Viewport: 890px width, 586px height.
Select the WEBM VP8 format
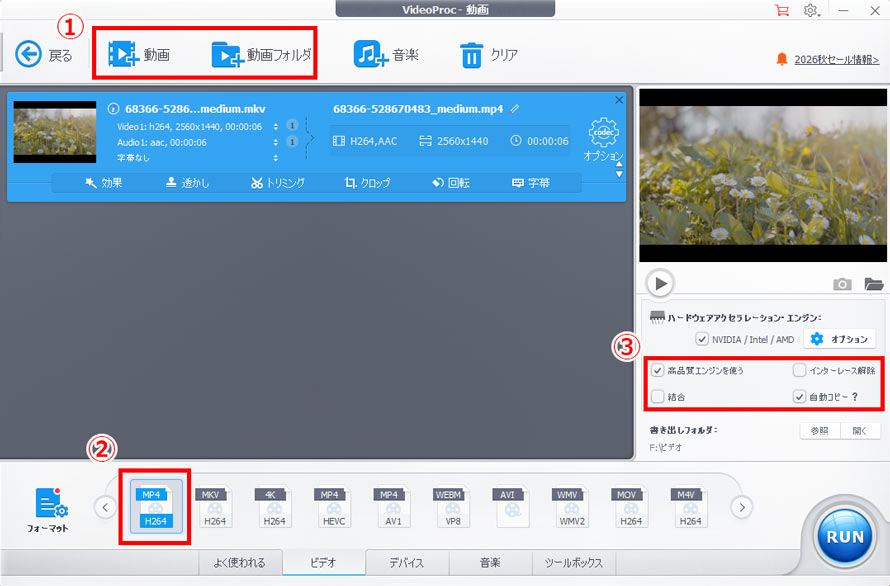point(451,507)
